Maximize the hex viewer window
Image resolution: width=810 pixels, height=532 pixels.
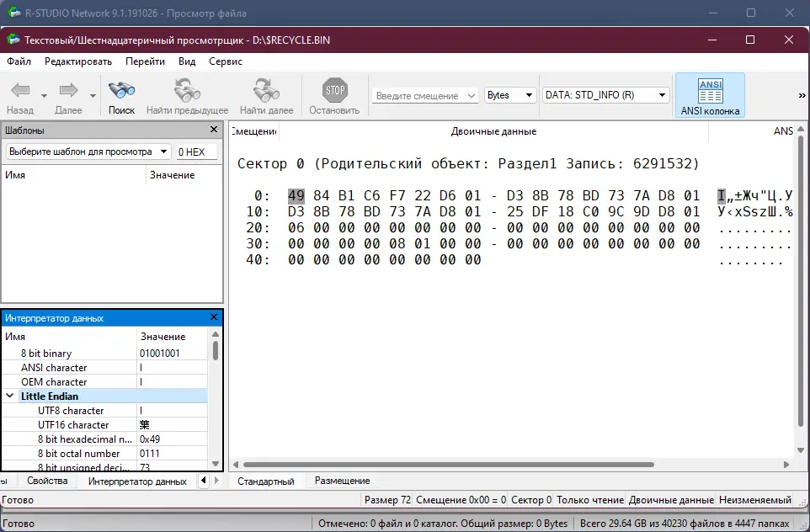click(750, 40)
